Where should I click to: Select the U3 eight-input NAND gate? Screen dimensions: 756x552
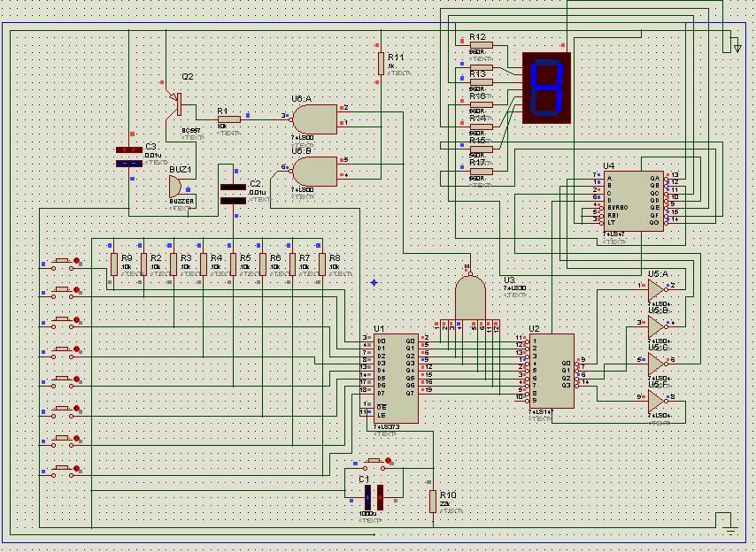click(x=470, y=298)
